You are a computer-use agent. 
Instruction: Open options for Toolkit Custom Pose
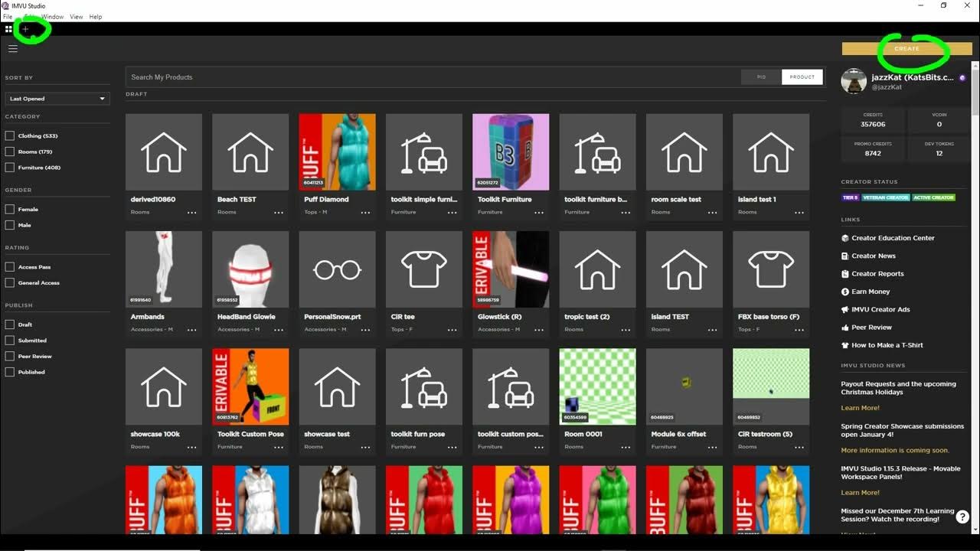(279, 447)
